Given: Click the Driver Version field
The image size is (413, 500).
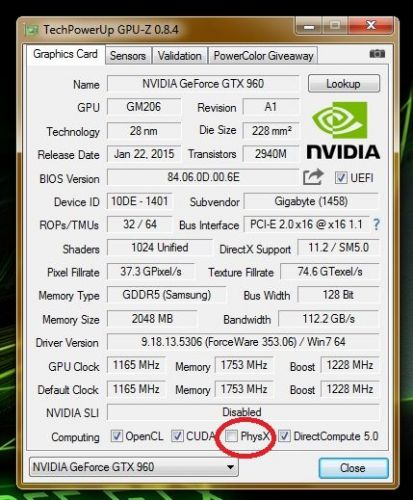Looking at the screenshot, I should 243,342.
